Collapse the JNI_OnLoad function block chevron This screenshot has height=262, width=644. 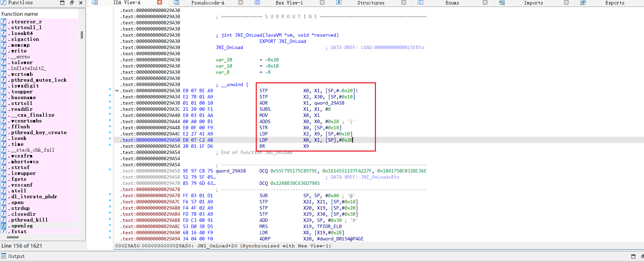click(117, 91)
